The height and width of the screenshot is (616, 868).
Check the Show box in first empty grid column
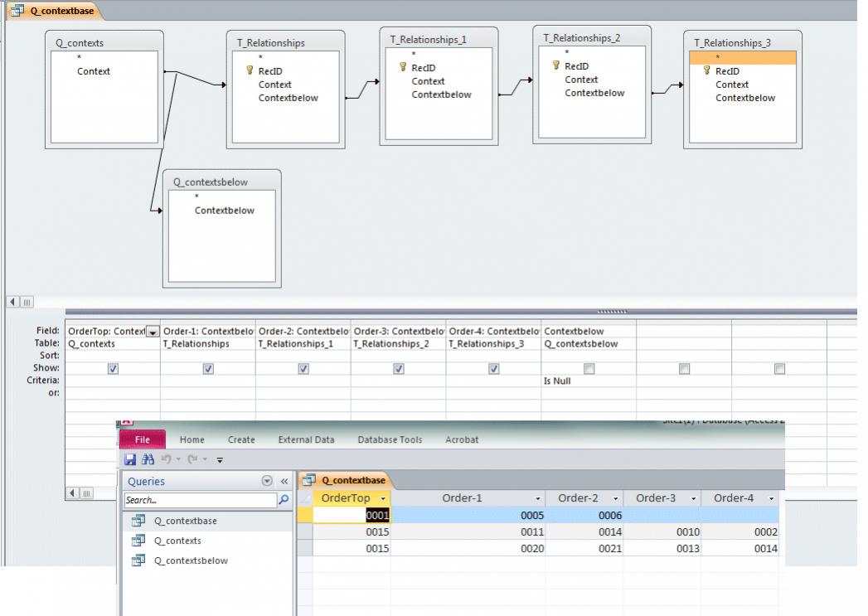click(x=684, y=368)
